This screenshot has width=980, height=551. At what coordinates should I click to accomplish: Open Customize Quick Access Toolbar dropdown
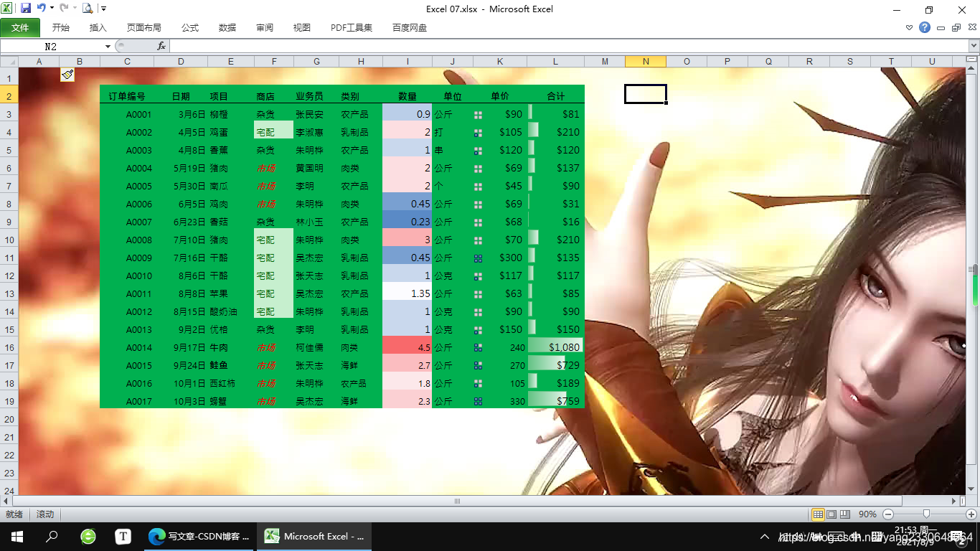coord(103,9)
